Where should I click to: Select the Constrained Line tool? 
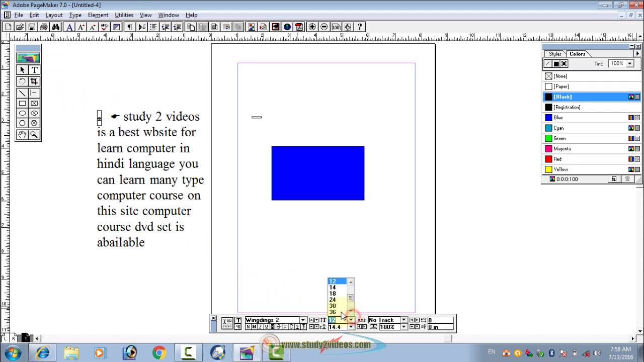34,93
